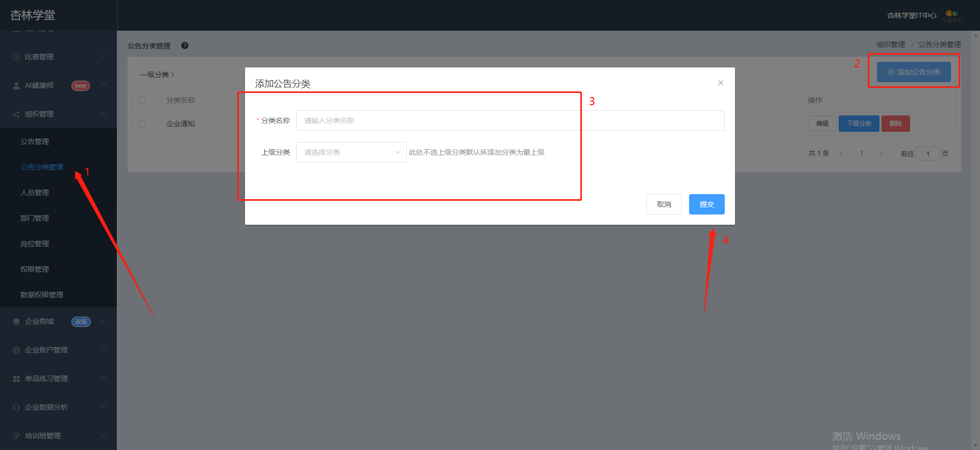This screenshot has height=450, width=980.
Task: Open 人员管理 in sidebar
Action: [x=35, y=193]
